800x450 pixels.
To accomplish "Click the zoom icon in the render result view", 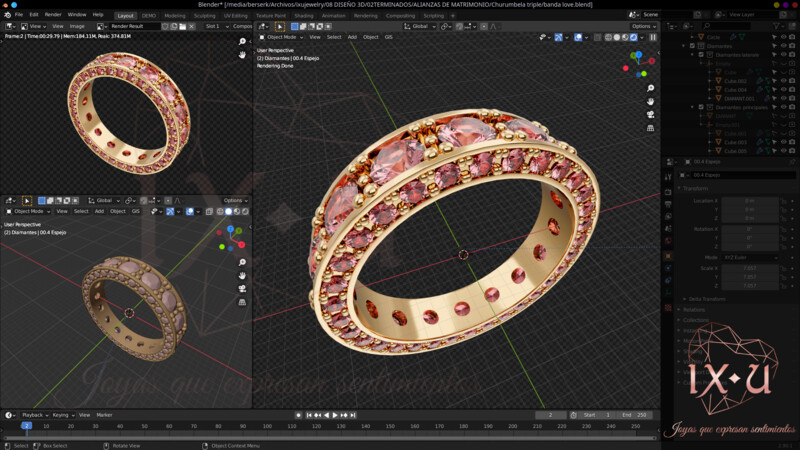I will (x=242, y=42).
